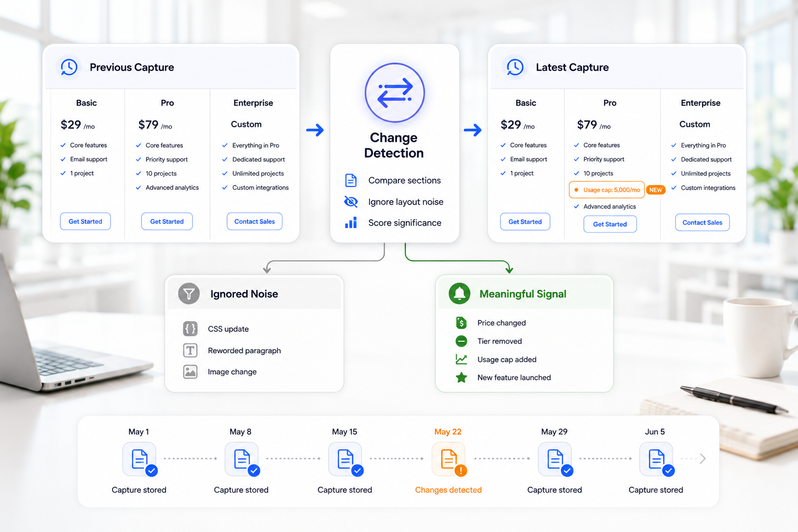Click Contact Sales in Previous Capture Enterprise
This screenshot has width=798, height=532.
(x=255, y=221)
